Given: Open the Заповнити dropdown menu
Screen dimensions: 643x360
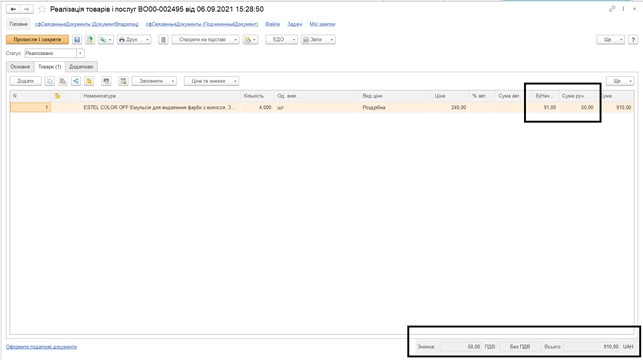Looking at the screenshot, I should (x=154, y=81).
